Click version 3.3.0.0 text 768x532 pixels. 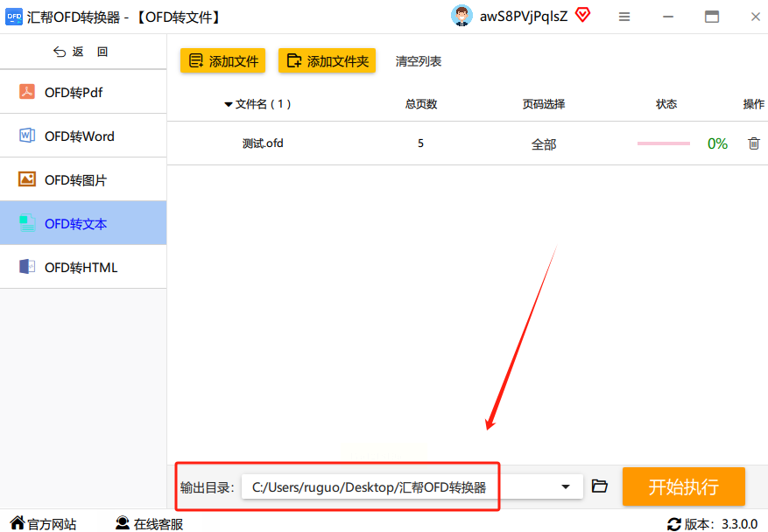740,524
